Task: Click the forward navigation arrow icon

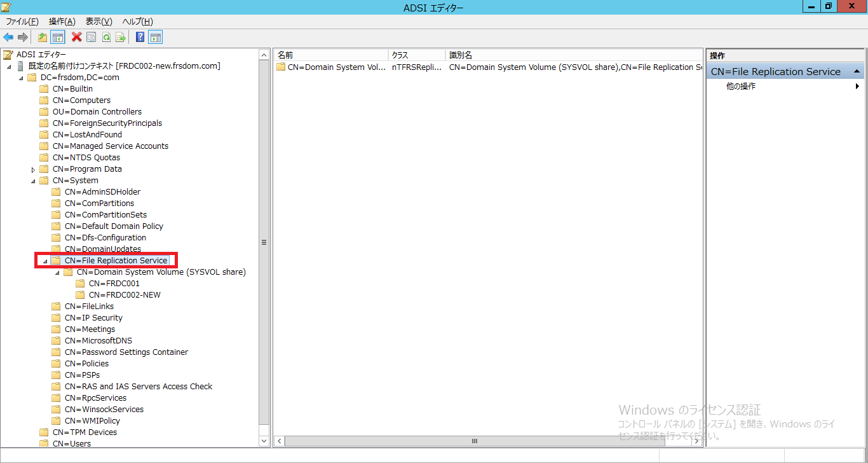Action: 23,37
